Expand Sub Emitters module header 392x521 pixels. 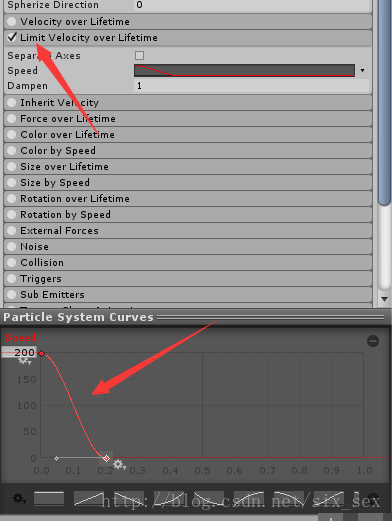[188, 294]
